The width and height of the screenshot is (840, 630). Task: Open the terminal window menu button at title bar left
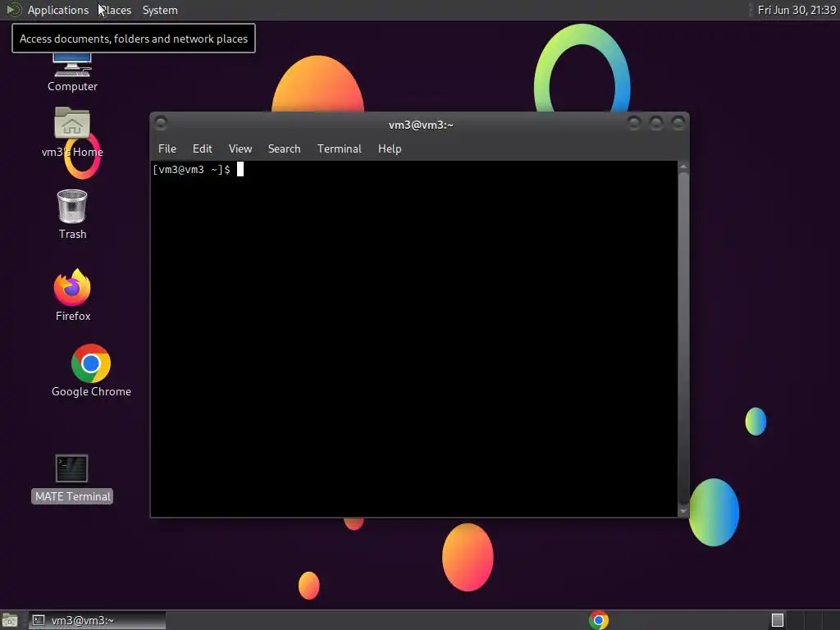pyautogui.click(x=160, y=123)
